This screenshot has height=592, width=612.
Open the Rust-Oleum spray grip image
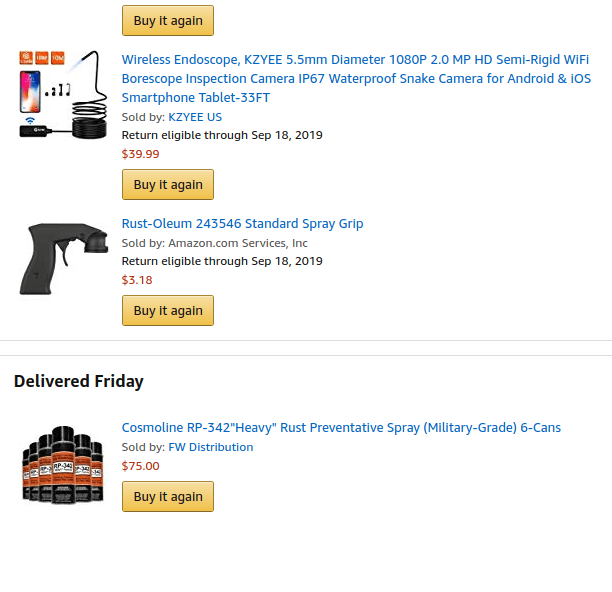[60, 257]
